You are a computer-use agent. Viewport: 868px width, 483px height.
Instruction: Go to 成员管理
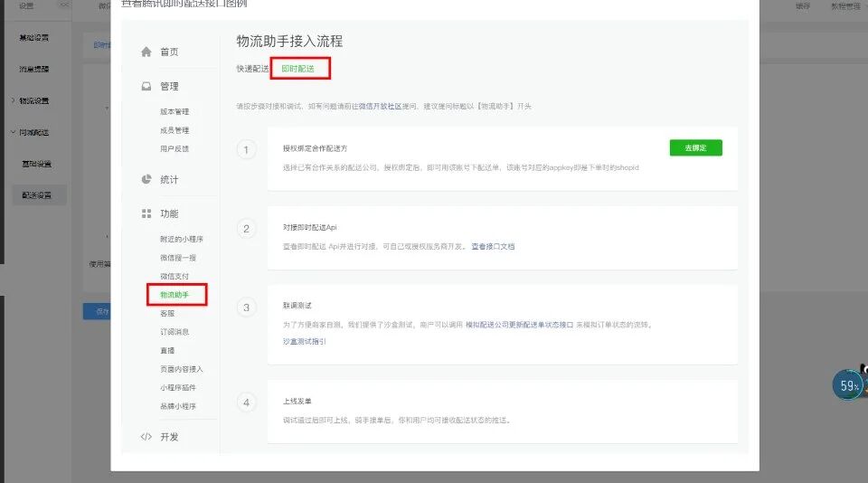pos(175,130)
